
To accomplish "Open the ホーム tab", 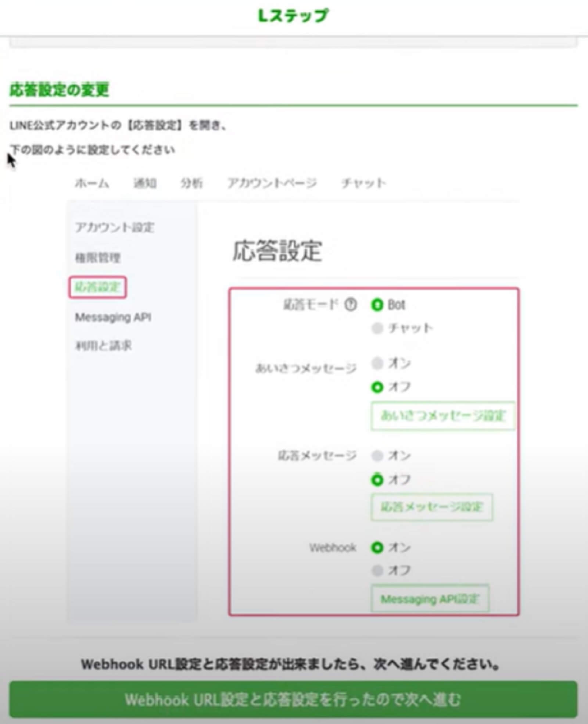I will pos(92,183).
